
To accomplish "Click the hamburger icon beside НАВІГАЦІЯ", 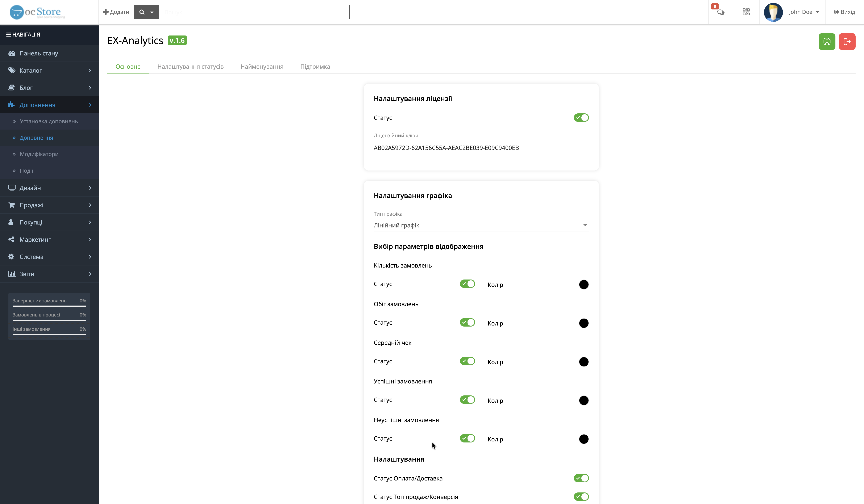I will point(8,35).
